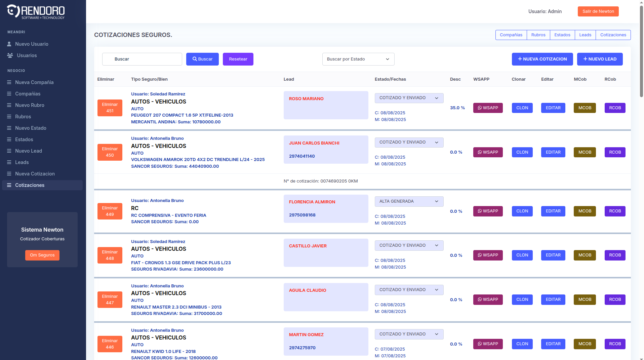Click the Leads list icon in sidebar
644x360 pixels.
coord(9,162)
